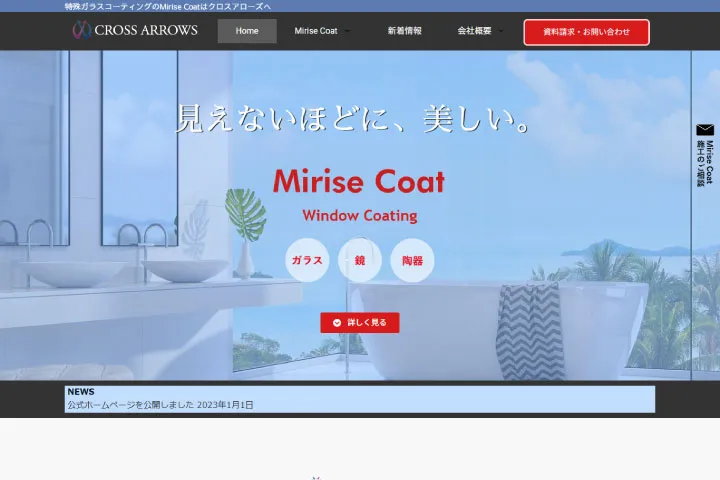Open the Home navigation tab
This screenshot has width=720, height=480.
tap(247, 31)
